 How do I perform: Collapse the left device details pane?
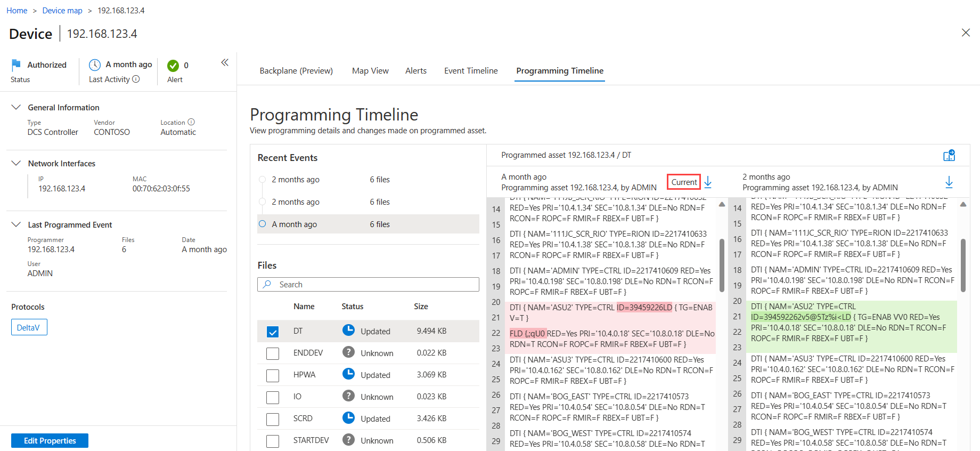225,62
